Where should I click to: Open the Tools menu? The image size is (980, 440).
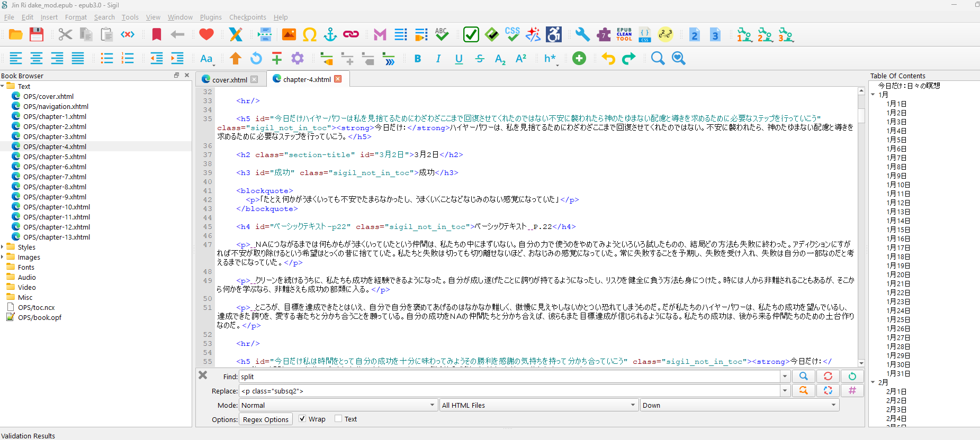tap(130, 17)
